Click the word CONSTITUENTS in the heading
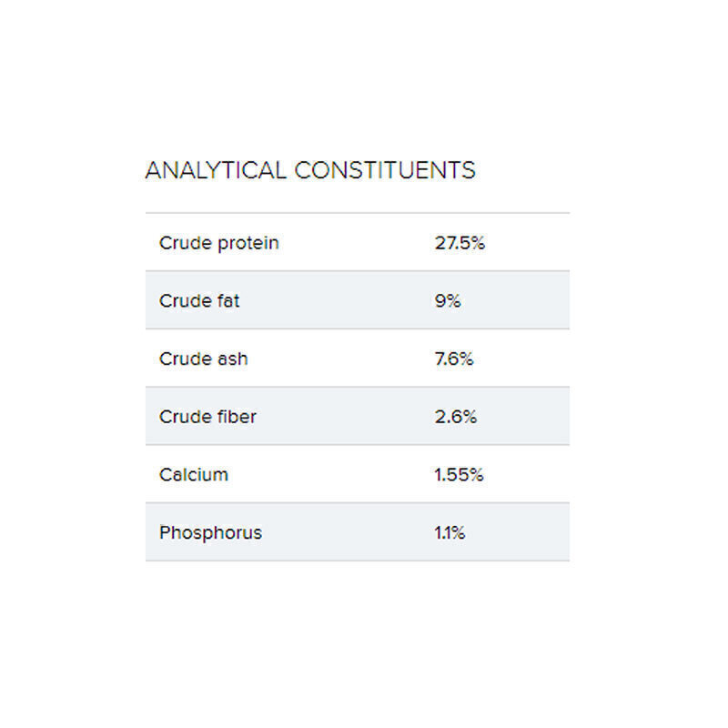This screenshot has width=728, height=728. point(384,170)
